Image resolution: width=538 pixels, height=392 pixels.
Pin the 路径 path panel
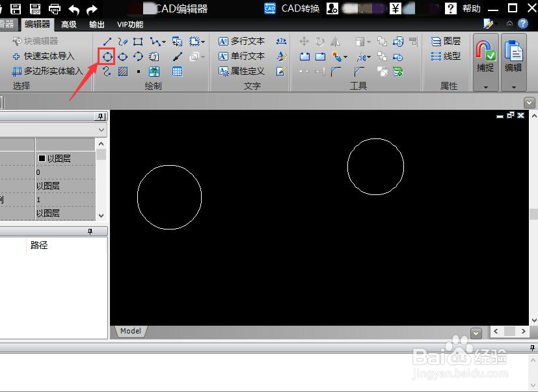click(90, 231)
